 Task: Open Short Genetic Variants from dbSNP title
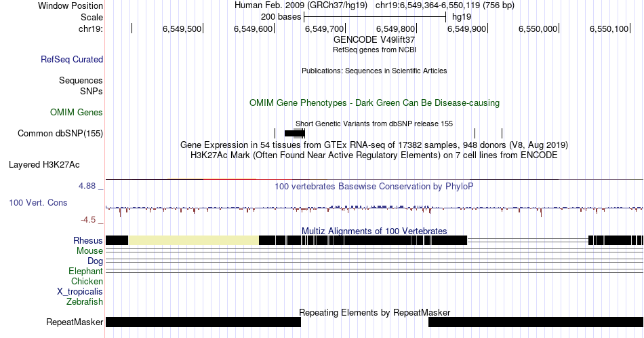(x=374, y=124)
